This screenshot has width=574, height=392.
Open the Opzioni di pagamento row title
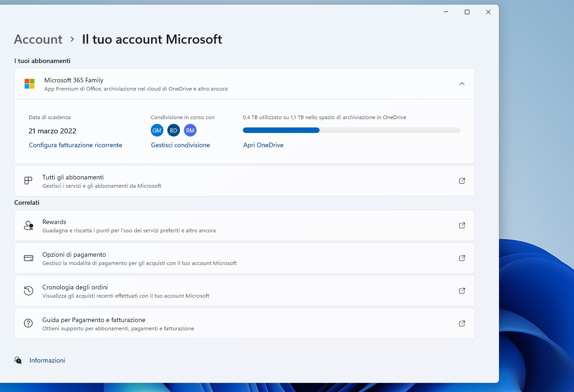coord(74,254)
